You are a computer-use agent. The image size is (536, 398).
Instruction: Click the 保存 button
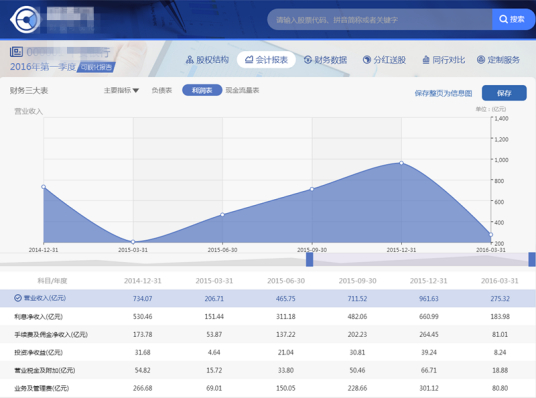[x=504, y=93]
